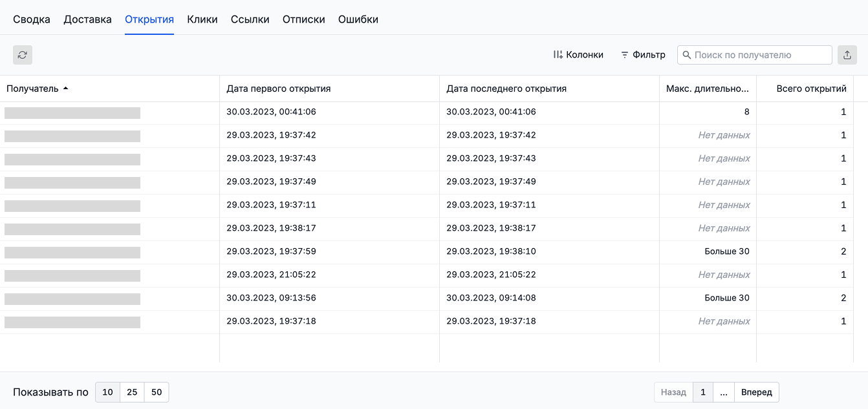Click the magnifier icon in the search field
868x409 pixels.
(687, 55)
